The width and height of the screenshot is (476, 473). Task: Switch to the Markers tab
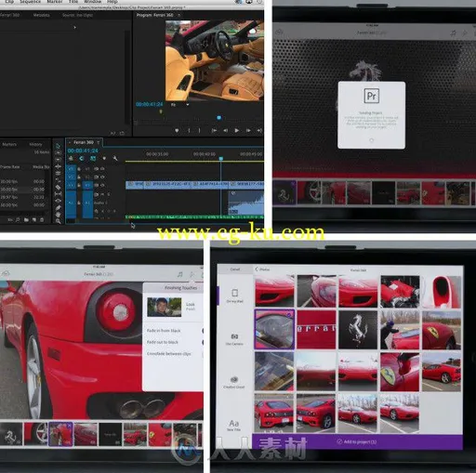point(9,144)
